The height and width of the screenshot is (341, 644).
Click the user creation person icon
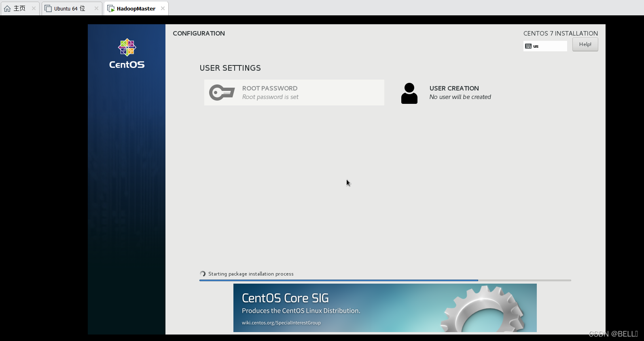click(x=409, y=93)
